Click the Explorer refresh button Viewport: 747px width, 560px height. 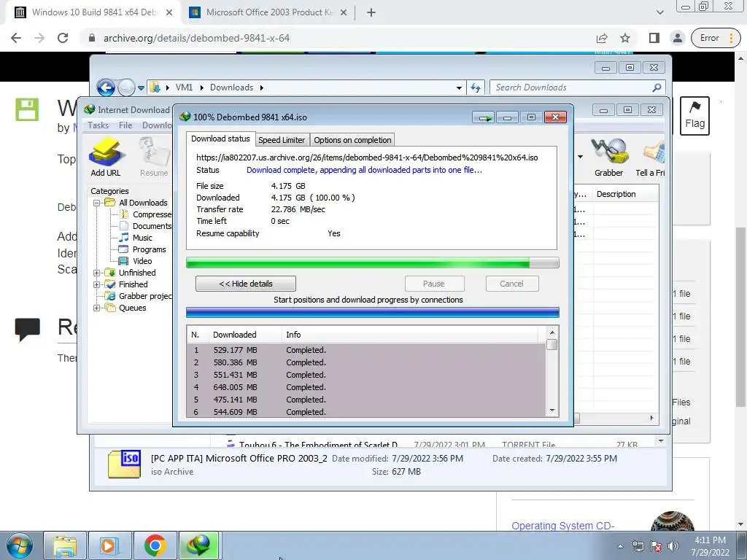tap(476, 87)
